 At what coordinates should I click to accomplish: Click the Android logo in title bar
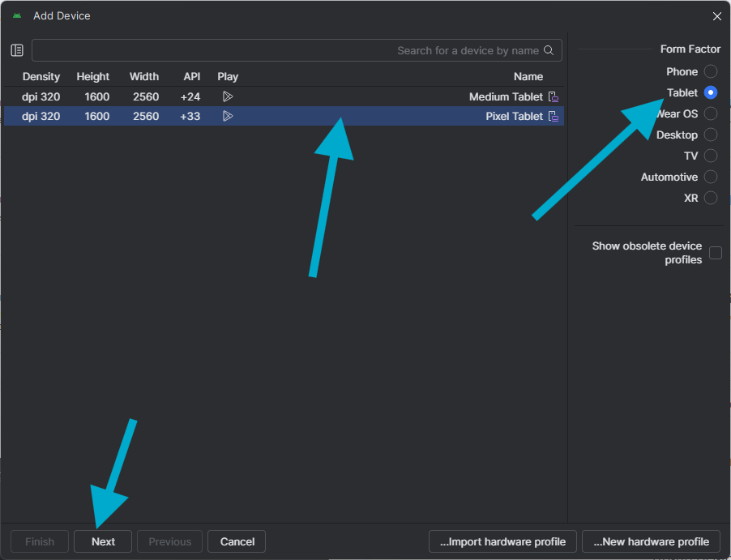[17, 16]
